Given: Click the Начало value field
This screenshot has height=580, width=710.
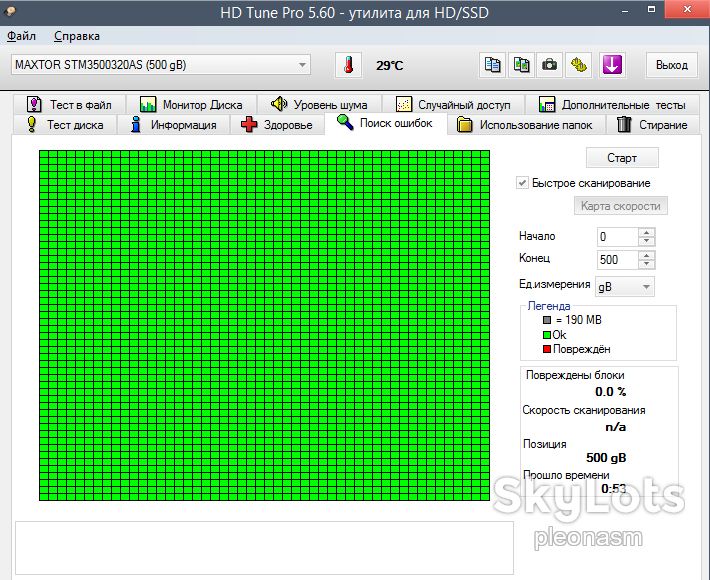Looking at the screenshot, I should pyautogui.click(x=618, y=237).
